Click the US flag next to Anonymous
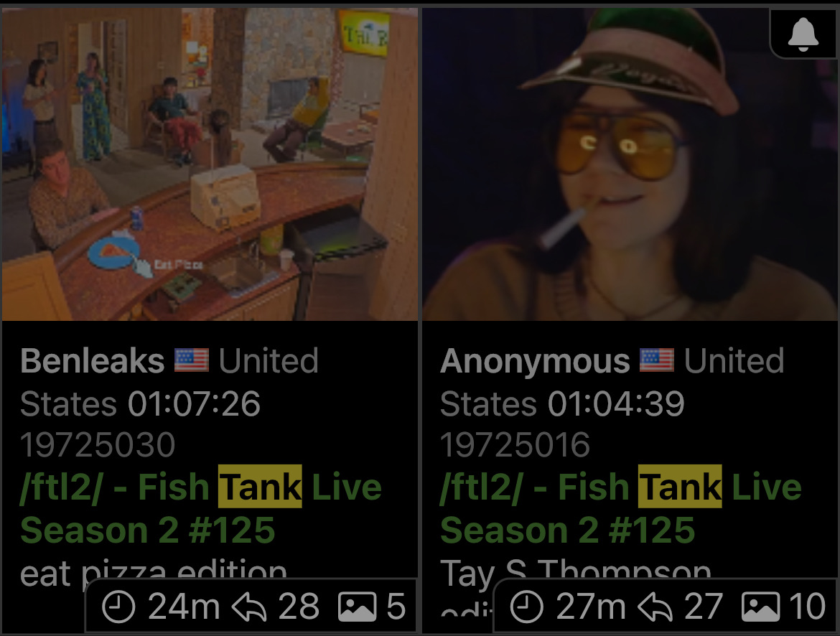Screen dimensions: 840x636 (x=657, y=360)
